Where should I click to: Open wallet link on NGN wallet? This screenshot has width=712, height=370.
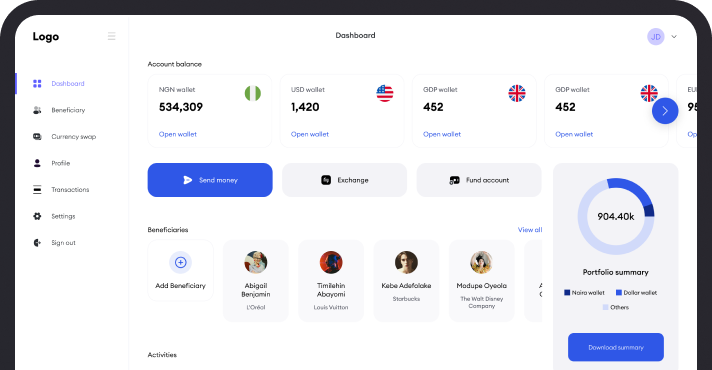coord(178,134)
